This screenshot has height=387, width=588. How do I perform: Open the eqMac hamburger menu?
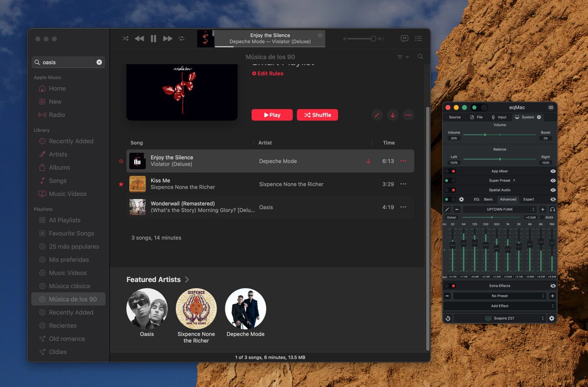pos(551,107)
